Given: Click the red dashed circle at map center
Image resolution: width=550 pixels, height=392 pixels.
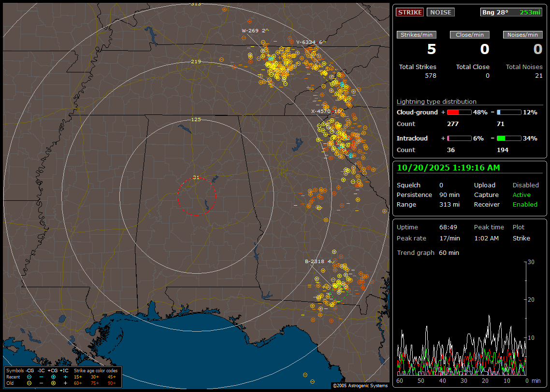Looking at the screenshot, I should coord(196,196).
